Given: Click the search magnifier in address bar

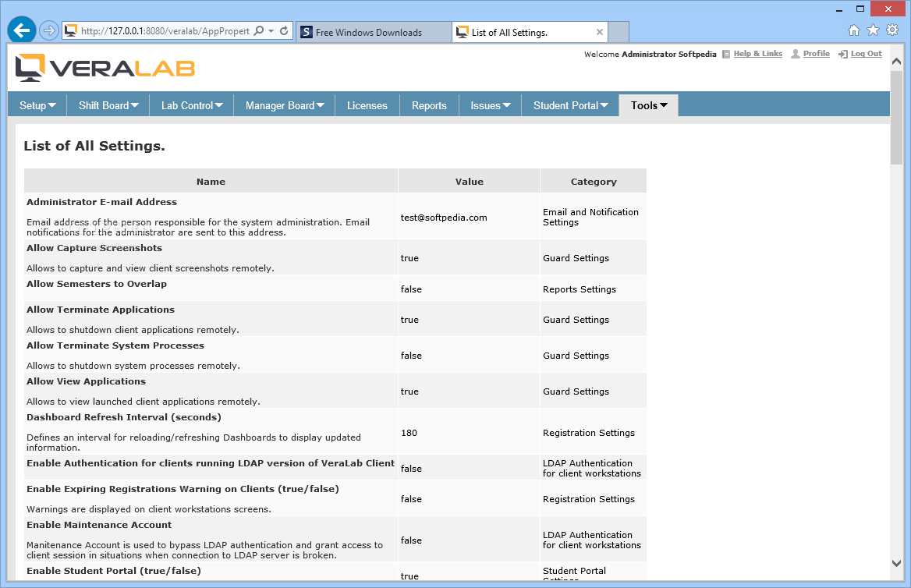Looking at the screenshot, I should [259, 30].
